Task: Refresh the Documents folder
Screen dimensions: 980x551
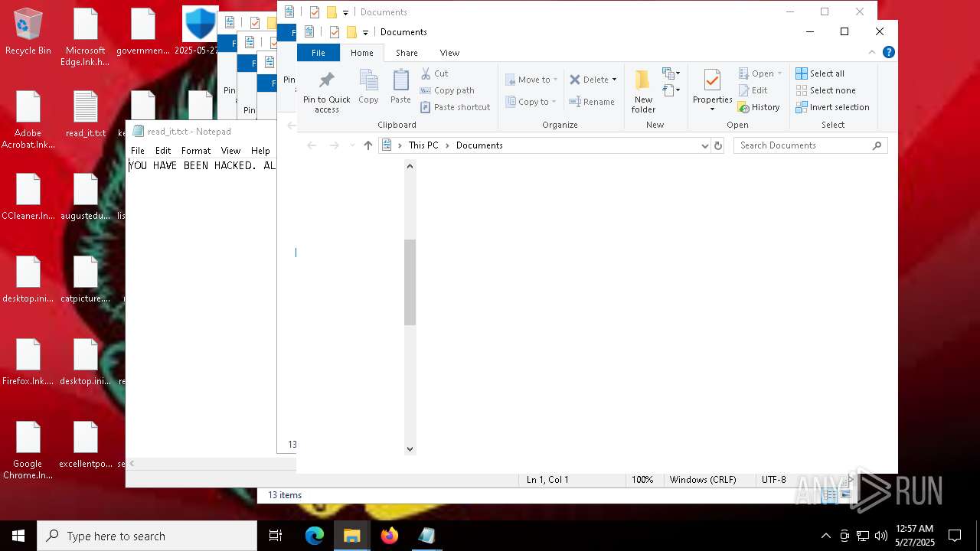Action: pos(717,145)
